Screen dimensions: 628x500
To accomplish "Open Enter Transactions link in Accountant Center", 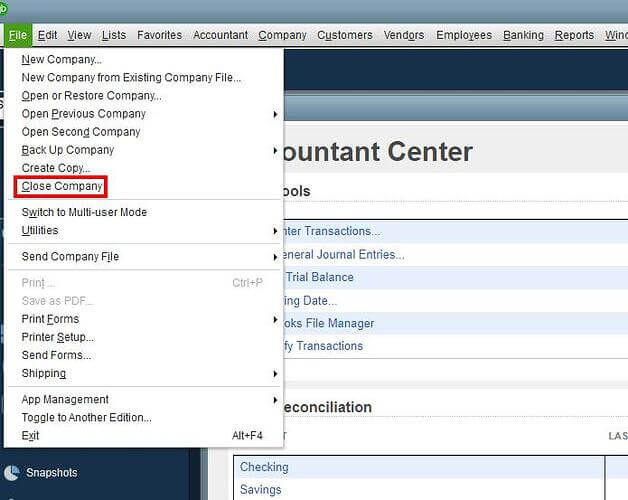I will [332, 231].
